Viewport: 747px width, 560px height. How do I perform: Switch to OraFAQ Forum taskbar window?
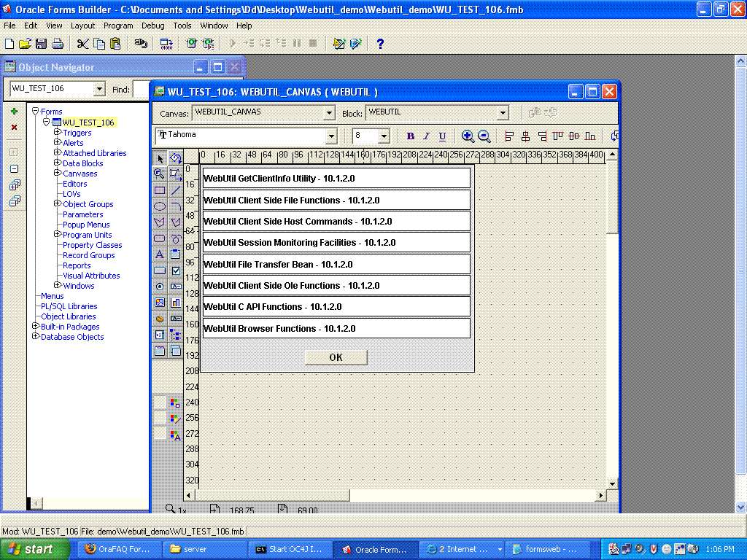(x=118, y=549)
